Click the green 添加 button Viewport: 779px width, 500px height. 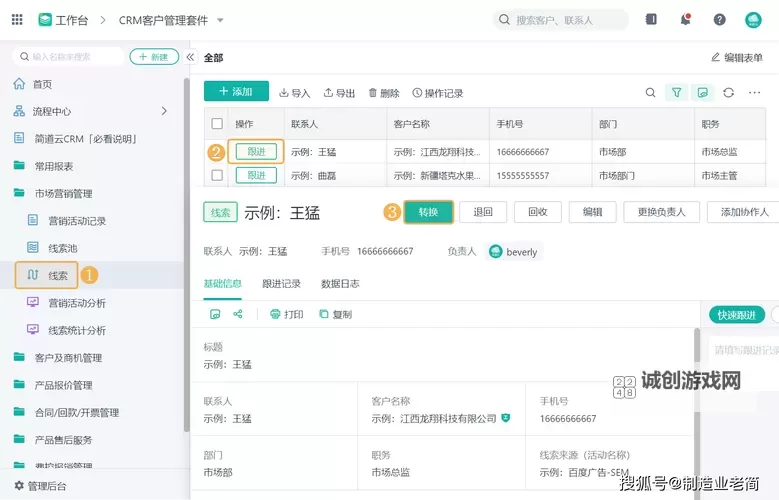coord(236,91)
